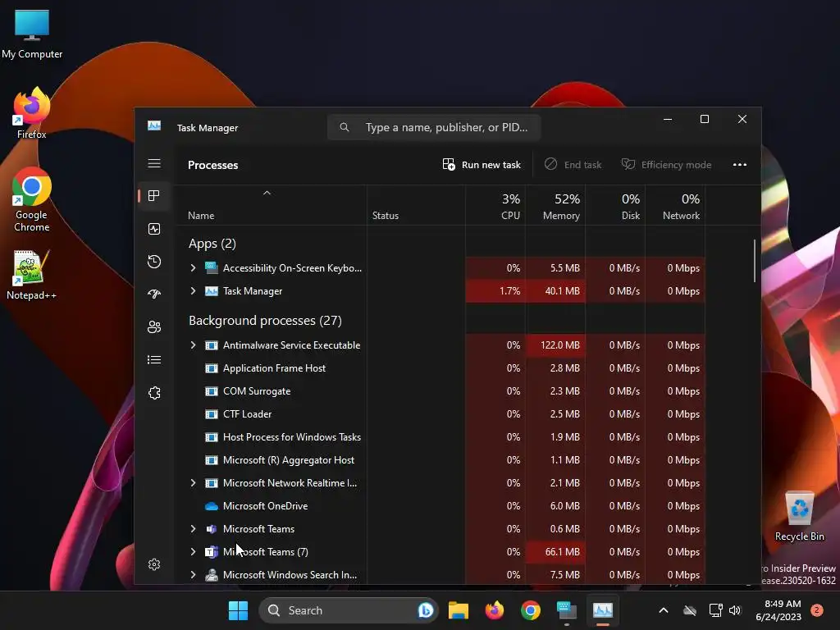Open the Services sidebar icon
Screen dimensions: 840x630
pos(154,393)
